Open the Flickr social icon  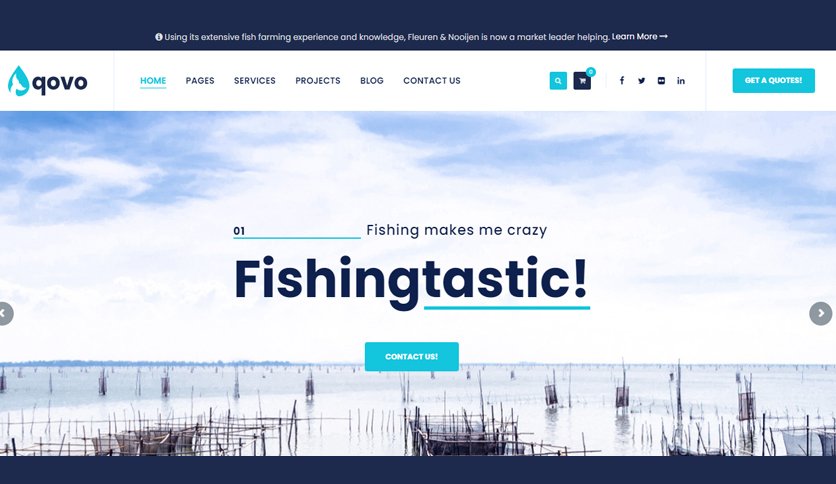661,80
